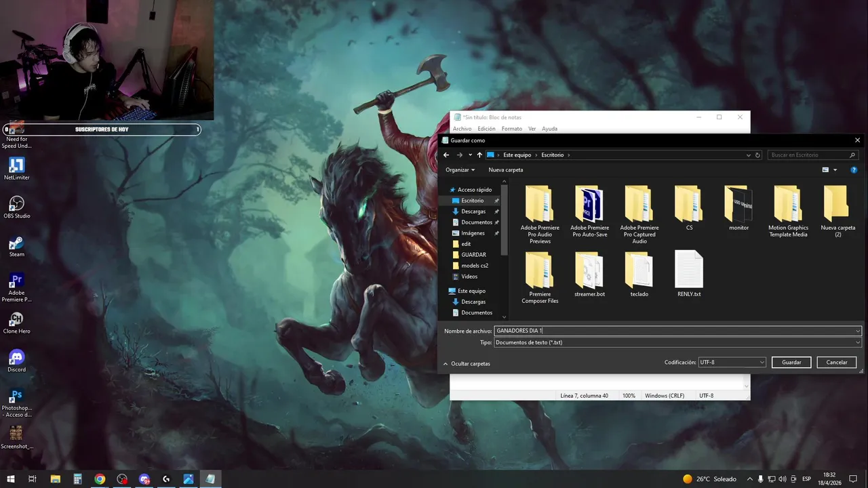Open the 26°C Soleado weather widget
Viewport: 868px width, 488px height.
point(709,479)
